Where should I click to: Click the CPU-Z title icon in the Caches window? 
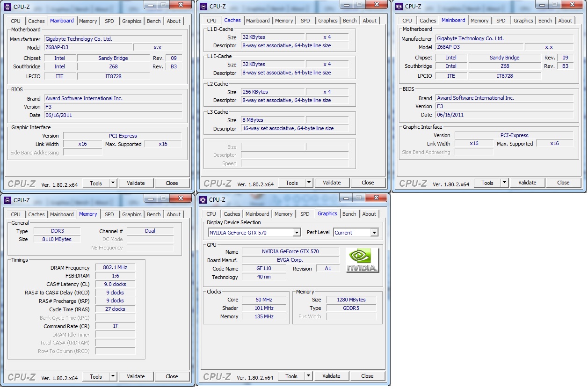(203, 6)
